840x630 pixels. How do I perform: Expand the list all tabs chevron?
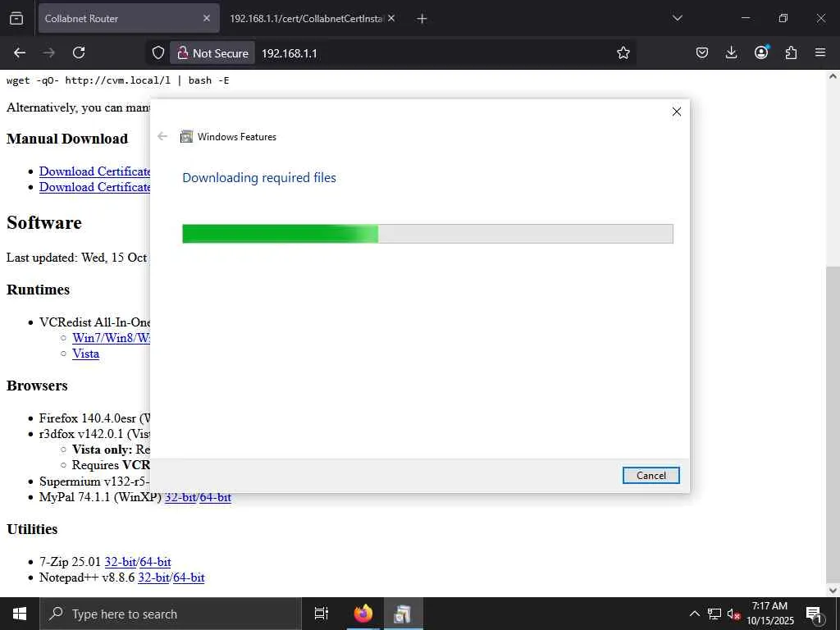coord(678,18)
